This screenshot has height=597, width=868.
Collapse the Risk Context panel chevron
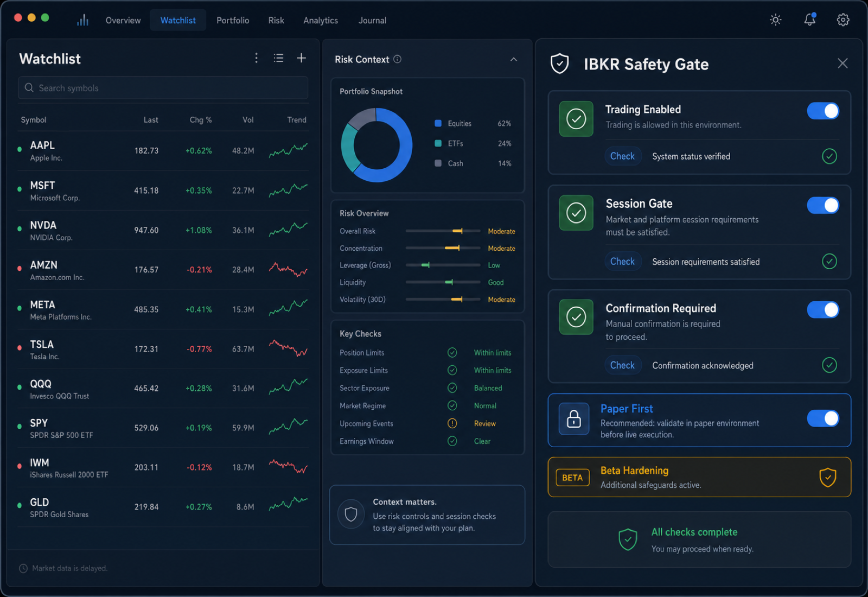514,59
